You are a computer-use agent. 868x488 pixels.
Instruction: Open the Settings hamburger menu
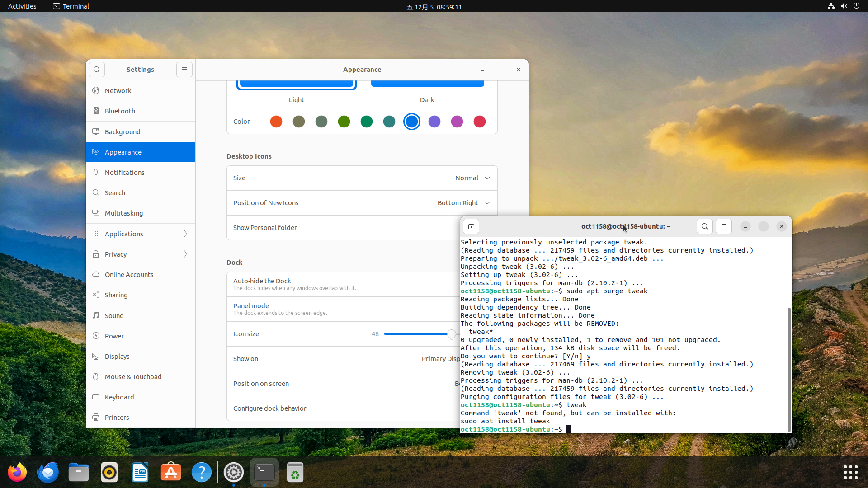click(184, 70)
